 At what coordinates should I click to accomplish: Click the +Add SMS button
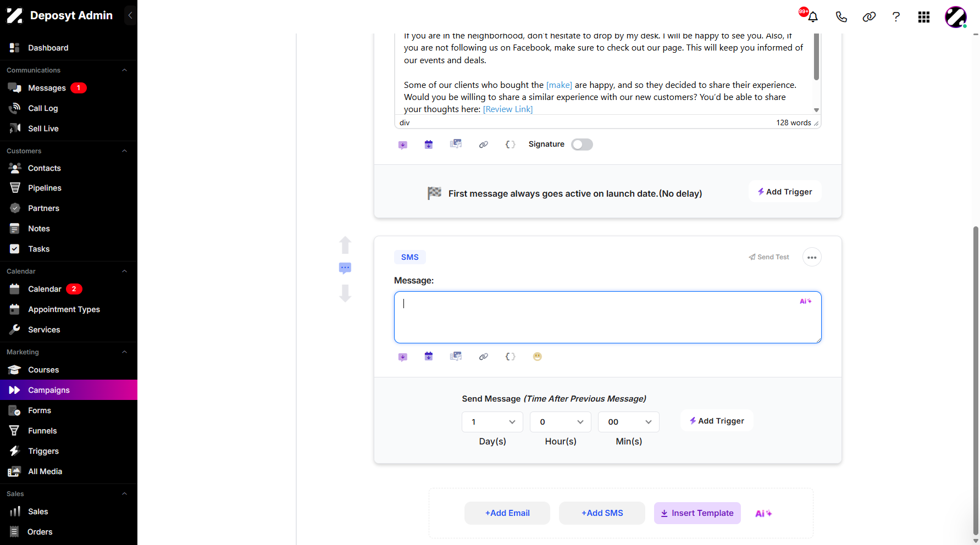click(x=602, y=513)
